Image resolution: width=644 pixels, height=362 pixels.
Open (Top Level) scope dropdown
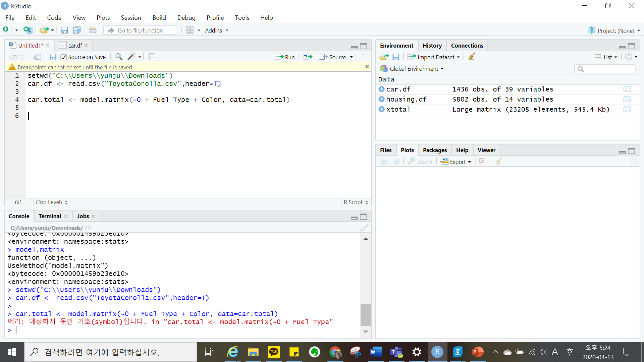(52, 202)
